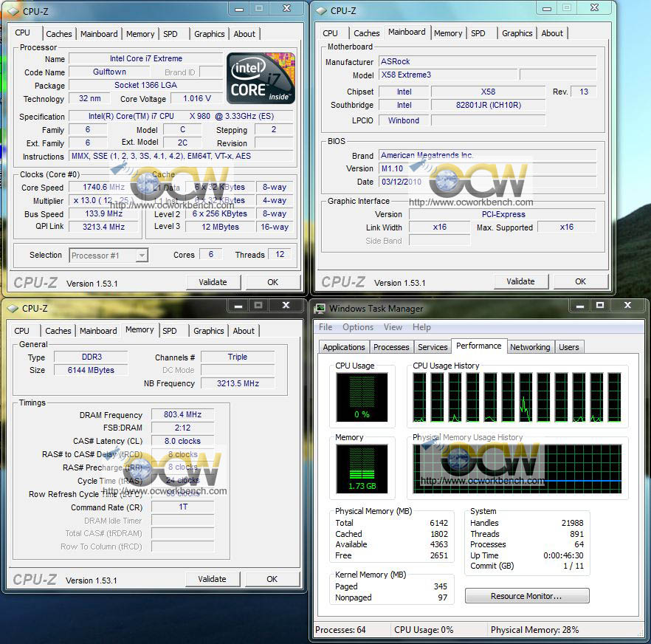Click Validate in Memory window
Image resolution: width=651 pixels, height=644 pixels.
click(212, 579)
